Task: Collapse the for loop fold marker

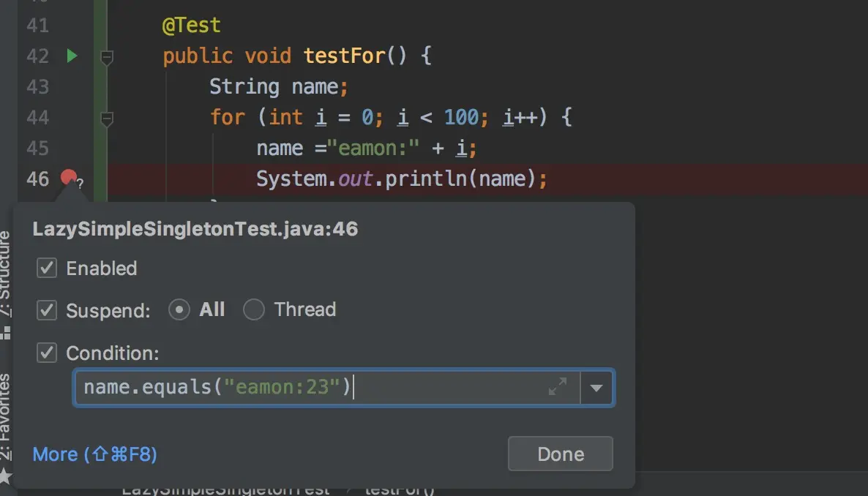Action: (x=107, y=119)
